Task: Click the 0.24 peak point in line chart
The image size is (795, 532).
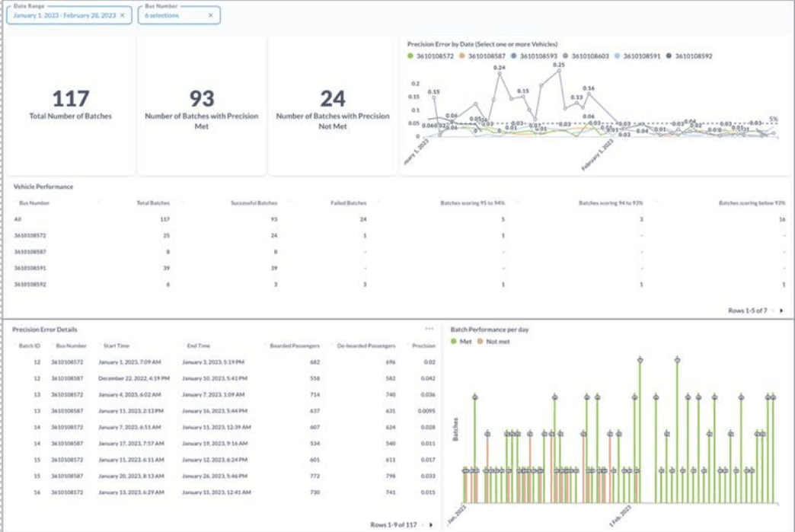Action: [500, 74]
